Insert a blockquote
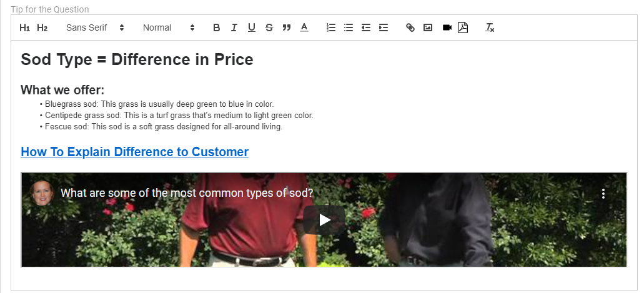The width and height of the screenshot is (644, 293). pyautogui.click(x=287, y=27)
